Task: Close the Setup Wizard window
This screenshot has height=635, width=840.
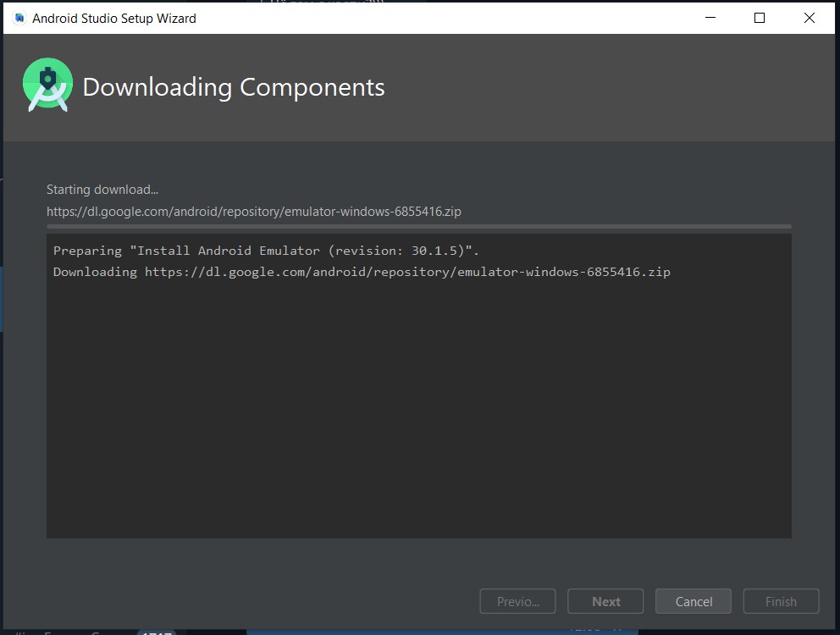Action: pyautogui.click(x=810, y=18)
